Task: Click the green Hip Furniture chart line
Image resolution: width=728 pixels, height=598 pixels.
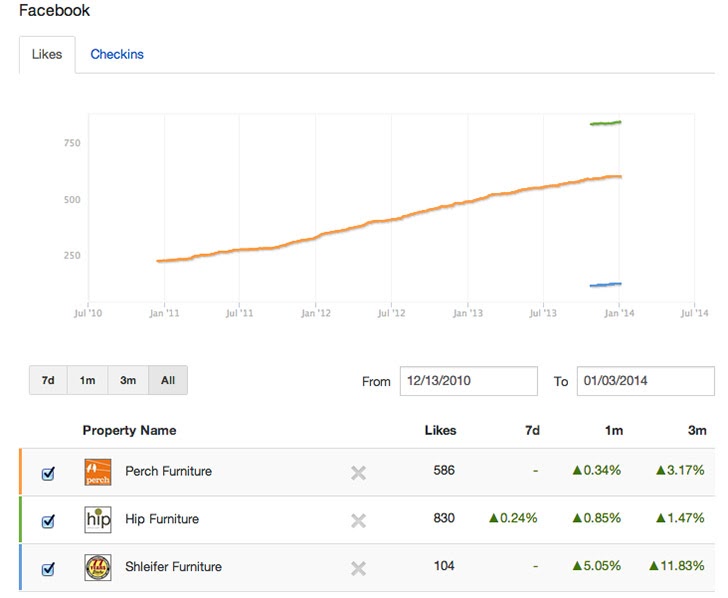Action: click(x=606, y=123)
